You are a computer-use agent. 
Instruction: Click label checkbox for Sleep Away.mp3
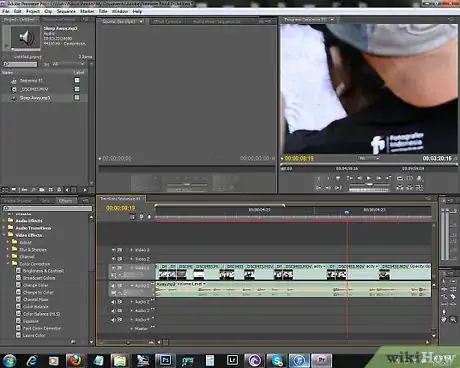[x=77, y=98]
